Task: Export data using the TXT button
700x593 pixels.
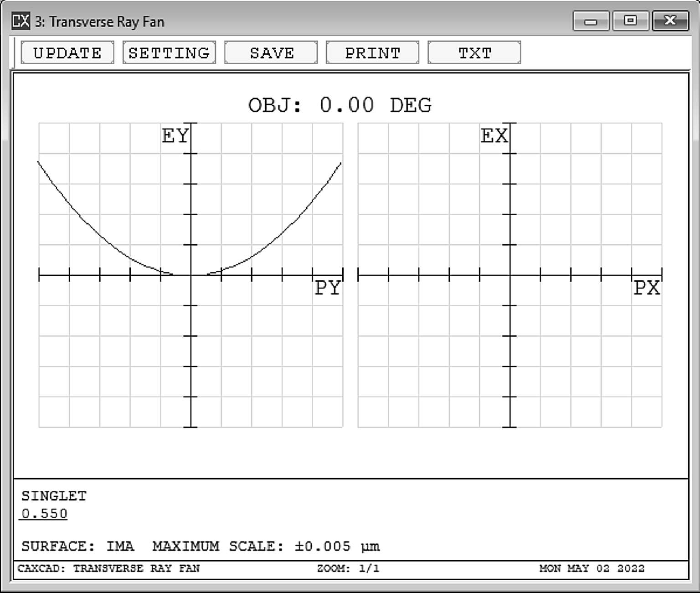Action: [474, 53]
